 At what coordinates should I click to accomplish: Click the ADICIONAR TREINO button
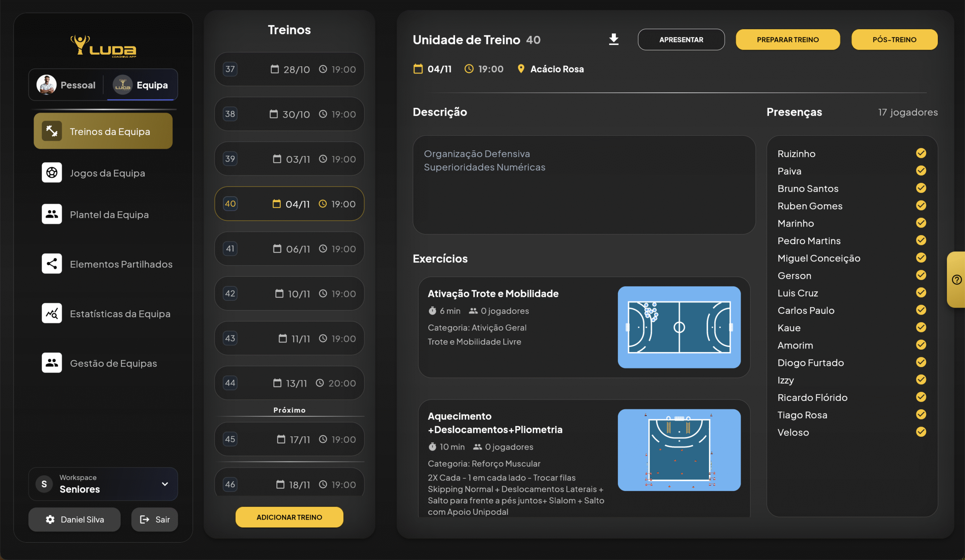[289, 517]
